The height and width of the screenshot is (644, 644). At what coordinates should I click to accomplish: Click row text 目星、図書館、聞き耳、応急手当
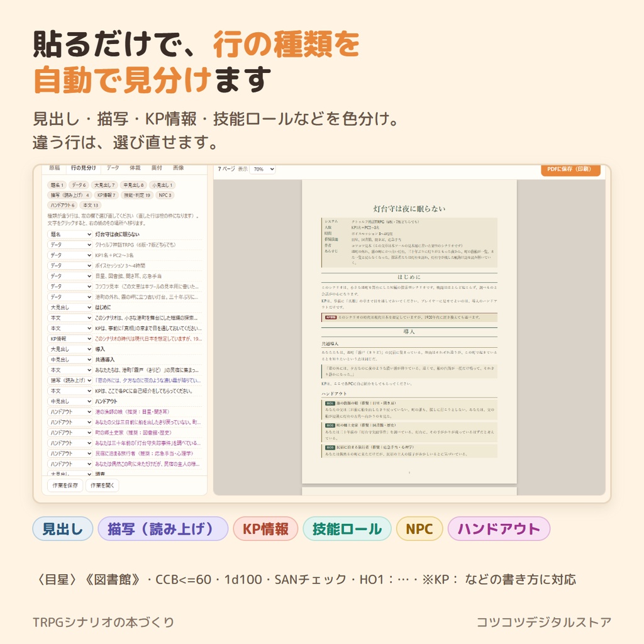coord(128,276)
